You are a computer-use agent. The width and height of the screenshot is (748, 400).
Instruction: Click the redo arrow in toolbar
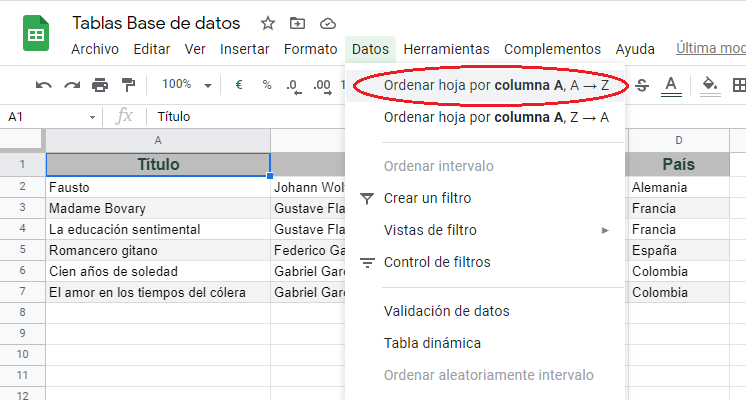[71, 85]
